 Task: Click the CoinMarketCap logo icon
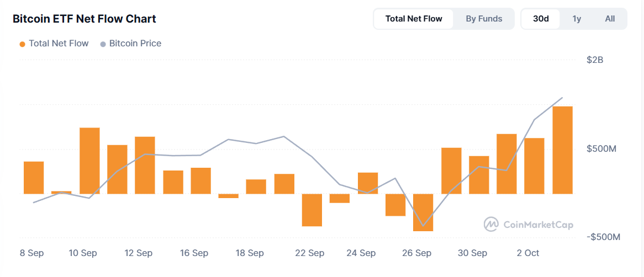click(x=491, y=224)
